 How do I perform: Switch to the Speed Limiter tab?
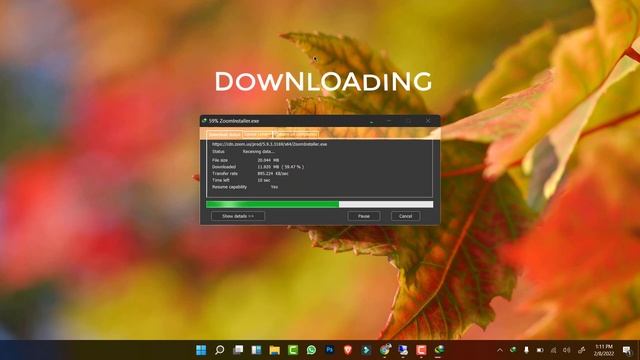click(258, 134)
